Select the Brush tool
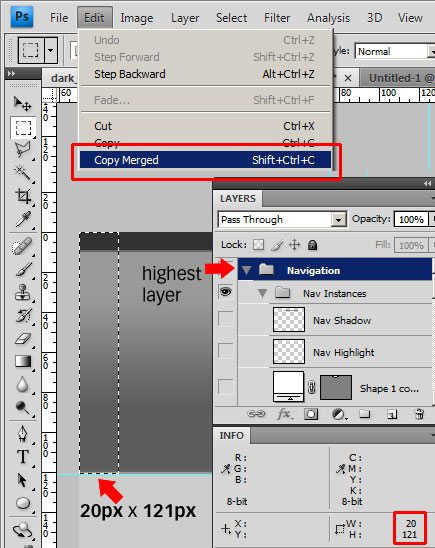Viewport: 435px width, 548px height. click(x=23, y=269)
